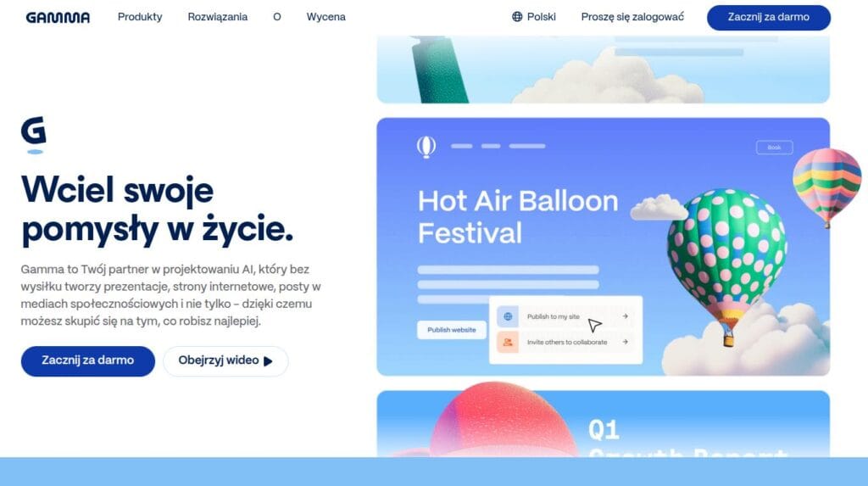This screenshot has height=486, width=868.
Task: Open the O menu item
Action: (277, 17)
